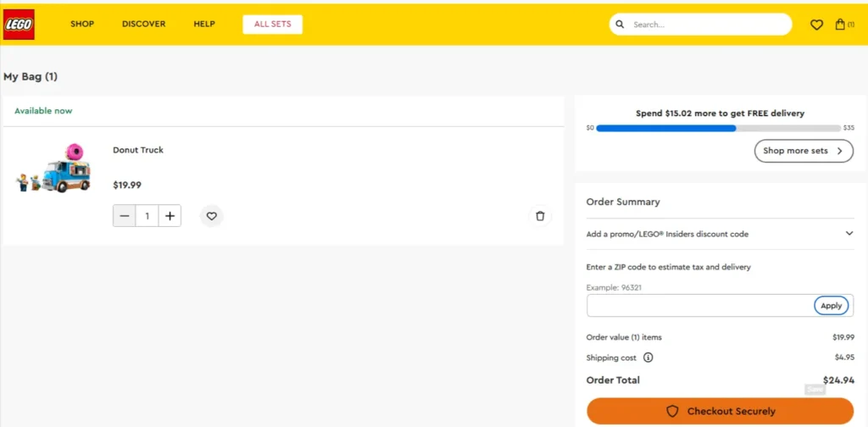Add Donut Truck to wishlist with heart icon
Screen dimensions: 868x427
211,216
